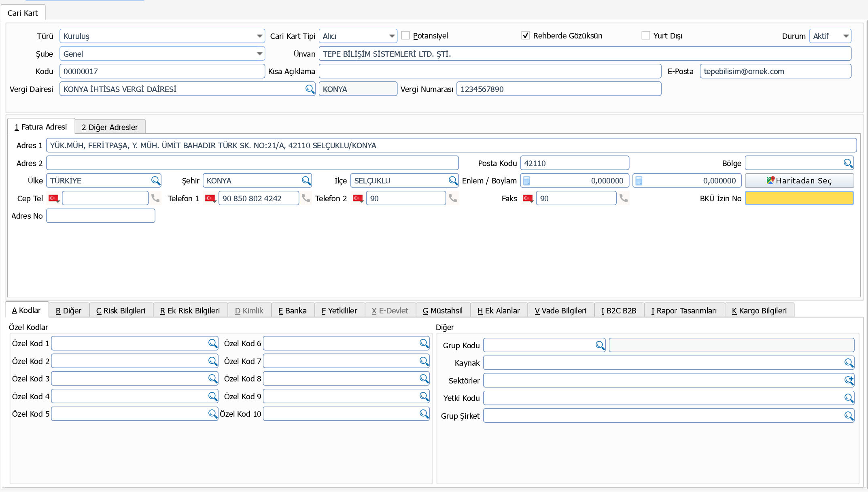Screen dimensions: 868x492
Task: Expand the Cari Kart Tipi dropdown
Action: click(392, 36)
